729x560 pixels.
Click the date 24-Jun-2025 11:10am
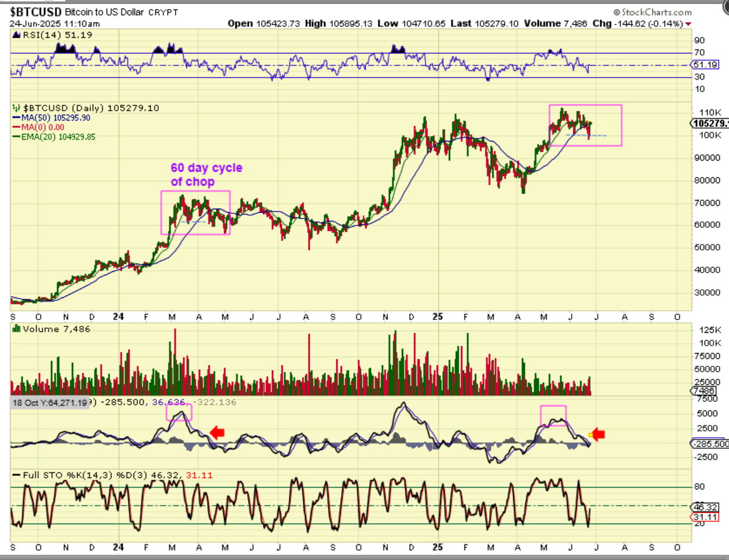coord(55,24)
